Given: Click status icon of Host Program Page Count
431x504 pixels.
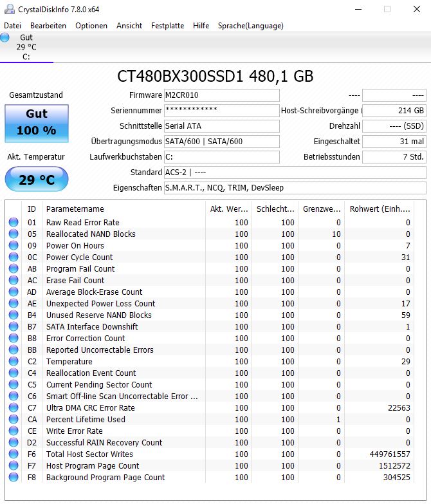Looking at the screenshot, I should click(x=14, y=465).
